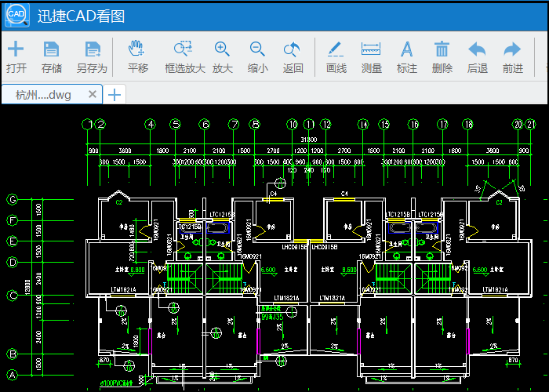Click the 删除 (Delete) trash icon
This screenshot has height=392, width=549.
pos(442,56)
